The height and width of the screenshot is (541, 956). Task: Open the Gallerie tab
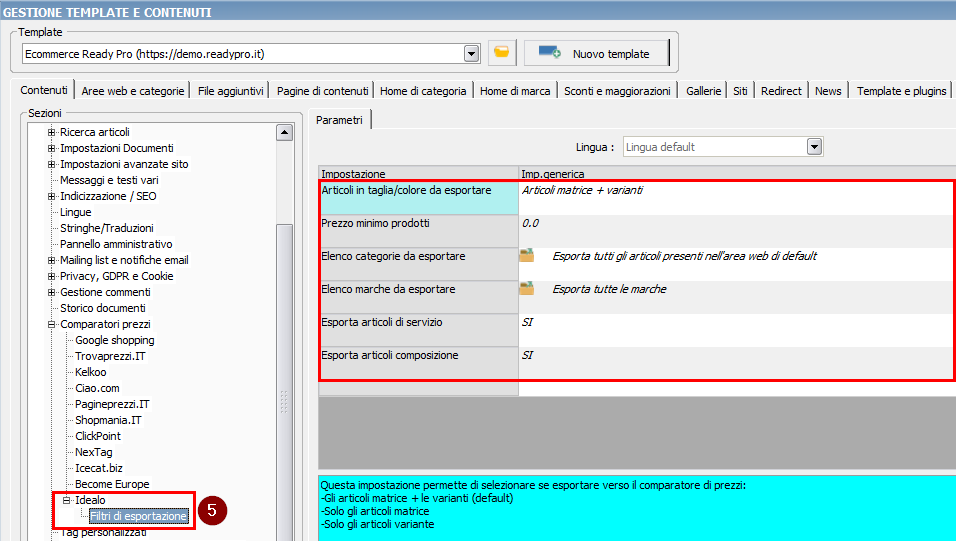(x=703, y=91)
